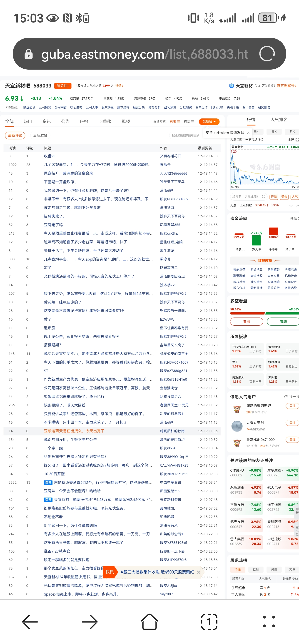Open author 果泳号 profile at 14:57
This screenshot has width=299, height=644.
165,165
